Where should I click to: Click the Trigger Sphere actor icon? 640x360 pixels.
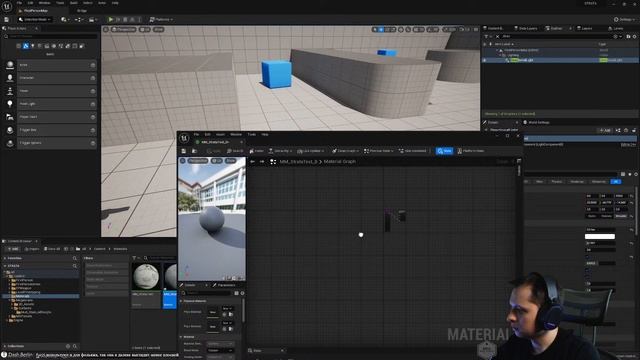pyautogui.click(x=10, y=143)
